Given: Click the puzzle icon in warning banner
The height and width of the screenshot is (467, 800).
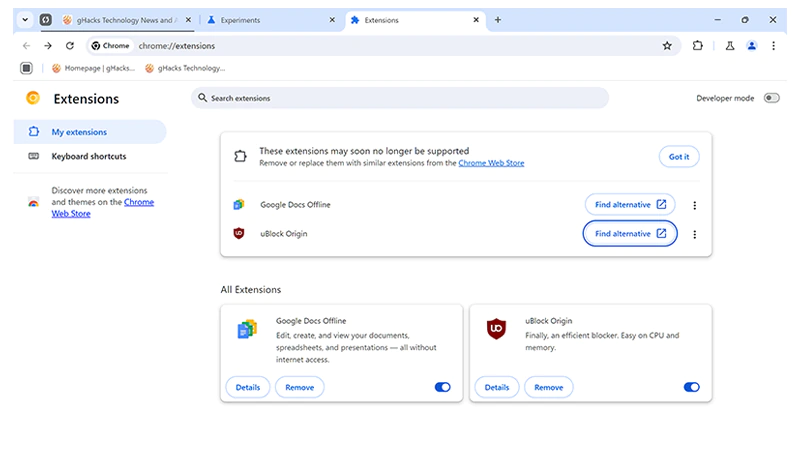Looking at the screenshot, I should click(x=240, y=156).
